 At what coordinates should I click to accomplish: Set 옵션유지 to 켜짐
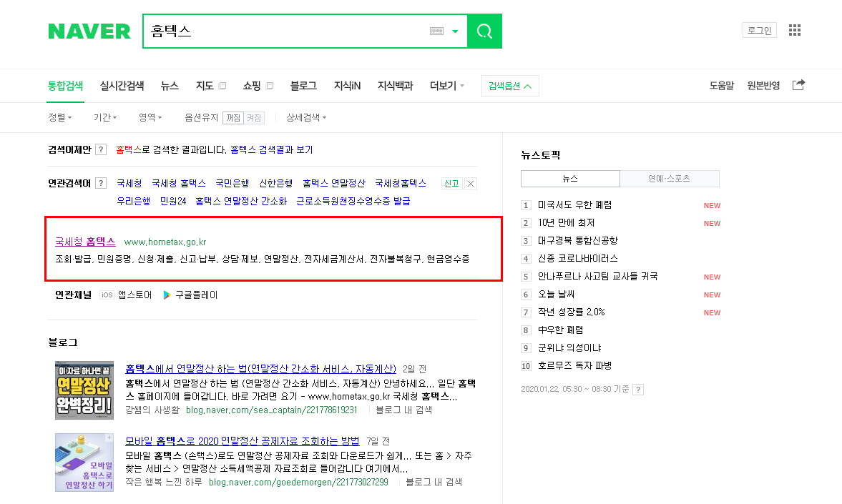point(254,117)
